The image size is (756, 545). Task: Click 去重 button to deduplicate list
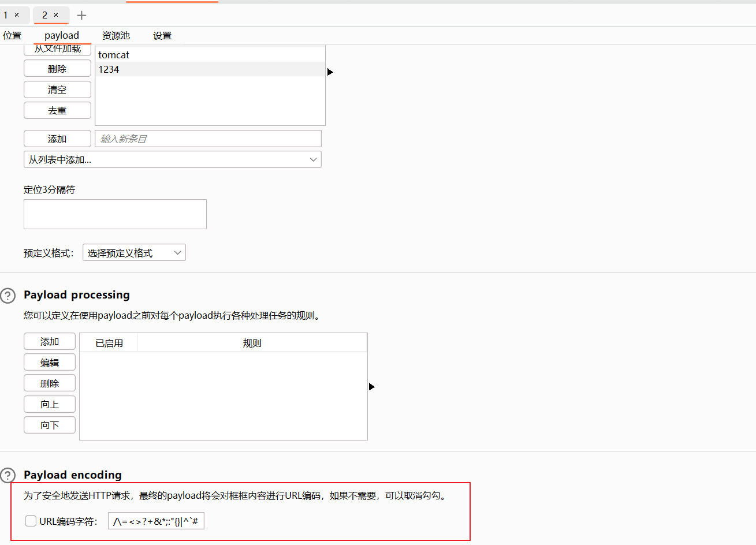click(x=57, y=110)
